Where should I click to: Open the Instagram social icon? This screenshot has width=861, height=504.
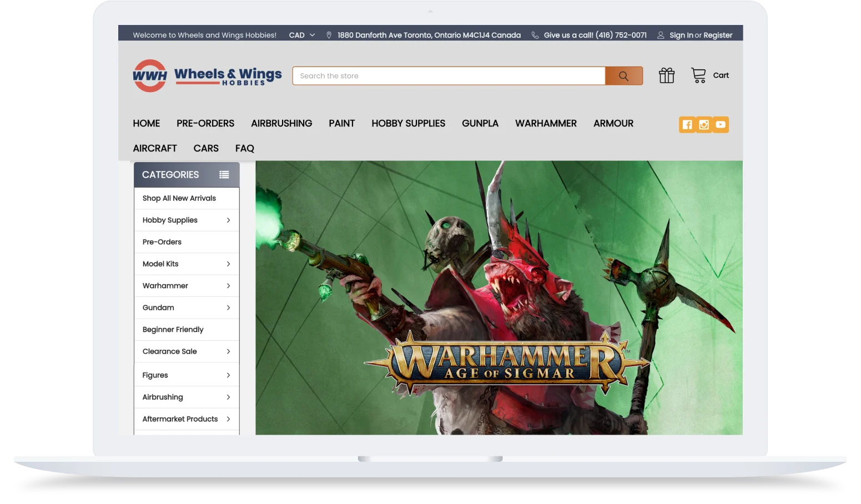click(704, 125)
